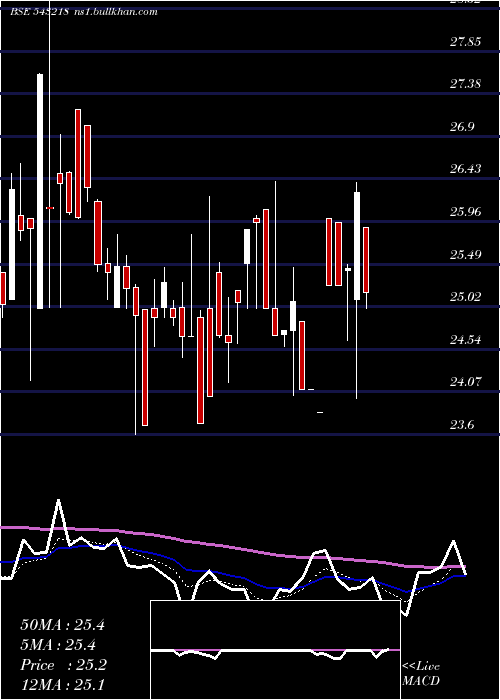Click the 26.43 price axis label

(466, 169)
